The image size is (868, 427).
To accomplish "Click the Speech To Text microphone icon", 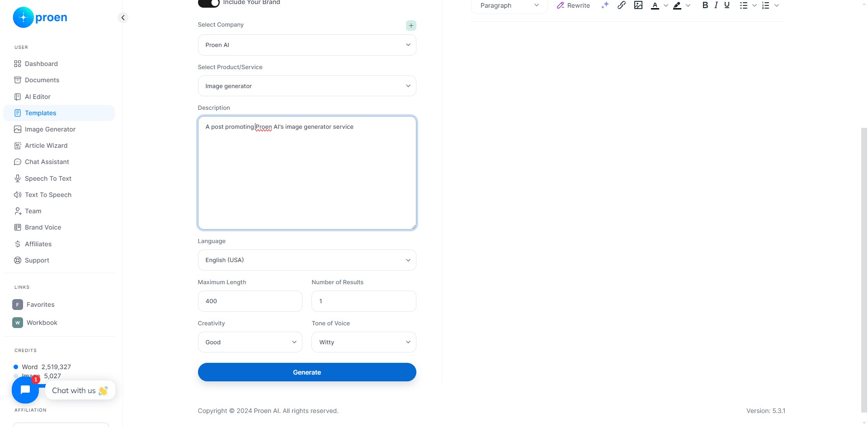I will point(18,178).
